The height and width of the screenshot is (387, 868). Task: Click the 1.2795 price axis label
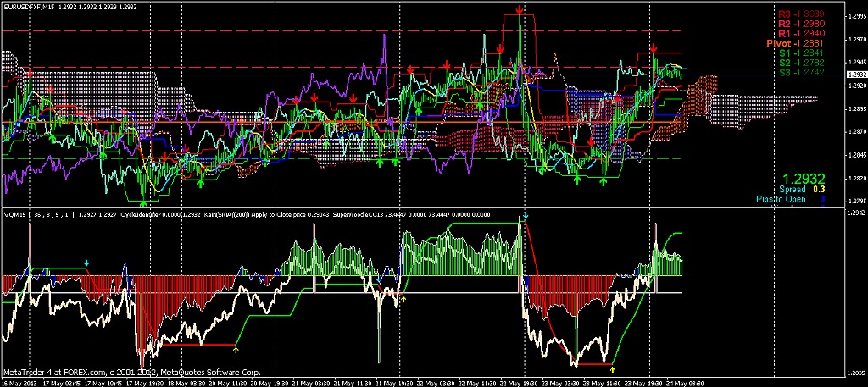pyautogui.click(x=857, y=202)
